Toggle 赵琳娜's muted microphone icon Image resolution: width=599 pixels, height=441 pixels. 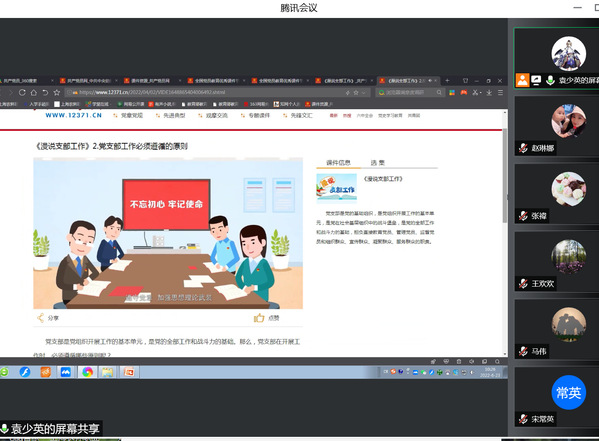tap(523, 148)
